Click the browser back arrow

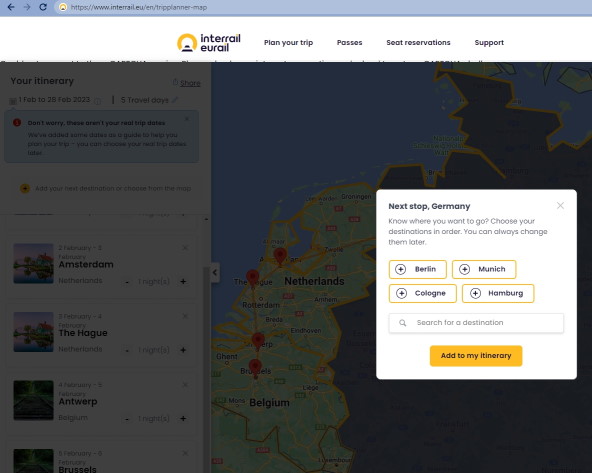tap(11, 7)
